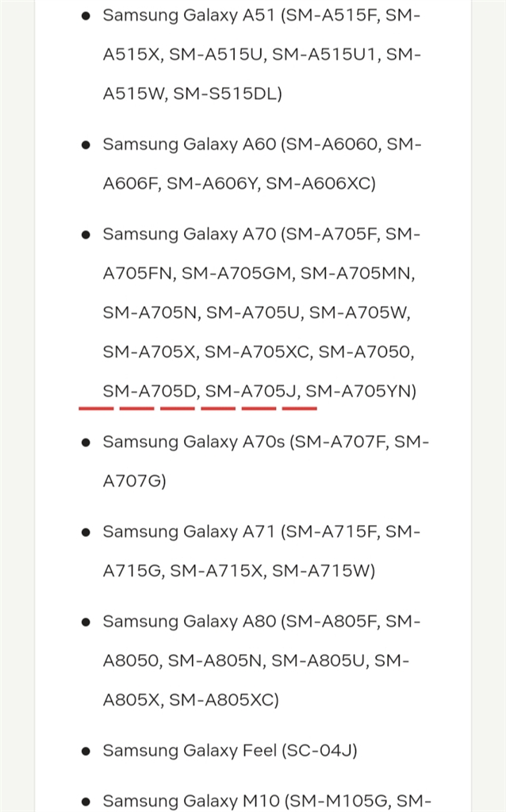Click the bullet beside Samsung Galaxy A71
This screenshot has width=506, height=812.
coord(86,533)
